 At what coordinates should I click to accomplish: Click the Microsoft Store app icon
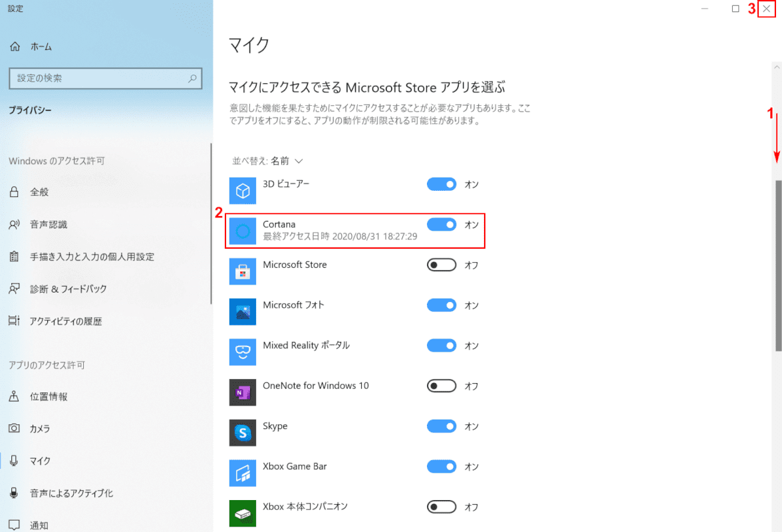tap(242, 271)
